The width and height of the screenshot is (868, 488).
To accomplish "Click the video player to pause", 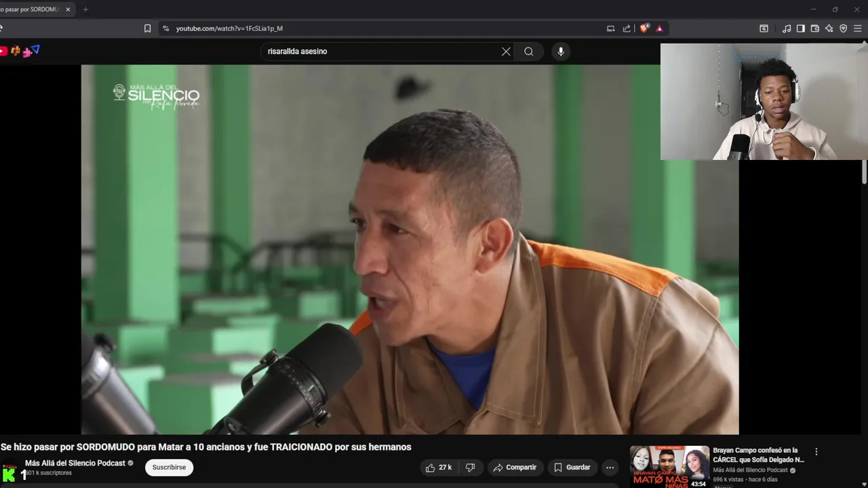I will click(x=410, y=249).
